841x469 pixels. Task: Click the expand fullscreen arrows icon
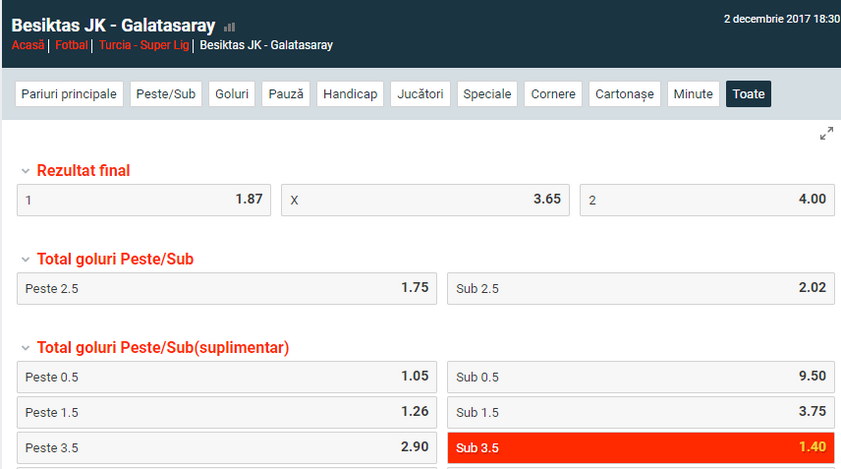tap(827, 134)
